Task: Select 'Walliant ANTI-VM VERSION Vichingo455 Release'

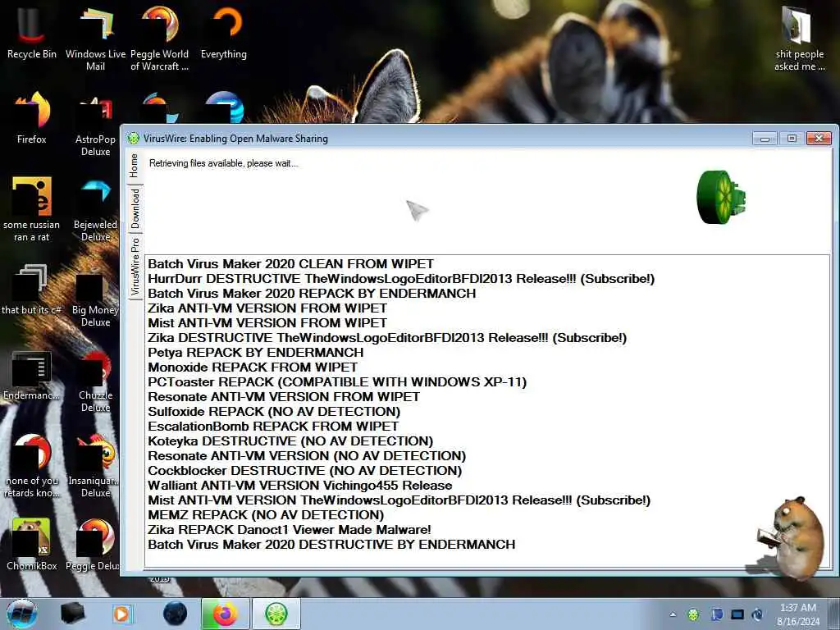Action: click(300, 486)
